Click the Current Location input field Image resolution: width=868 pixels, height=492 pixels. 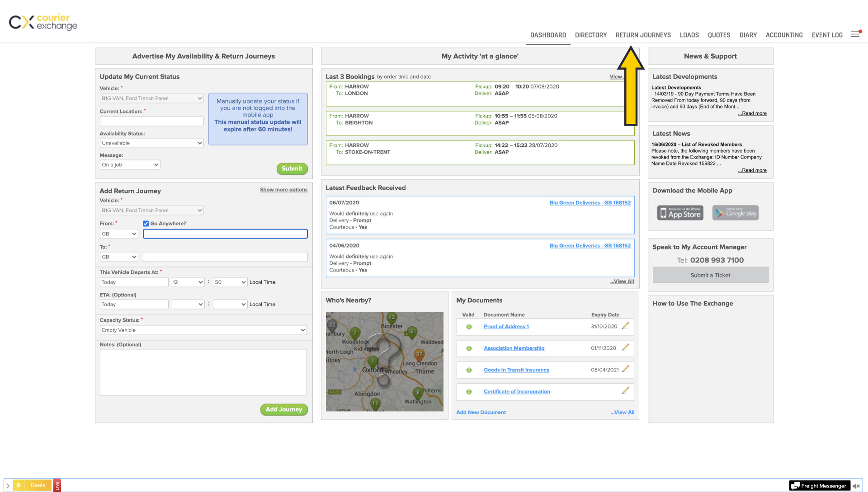151,121
